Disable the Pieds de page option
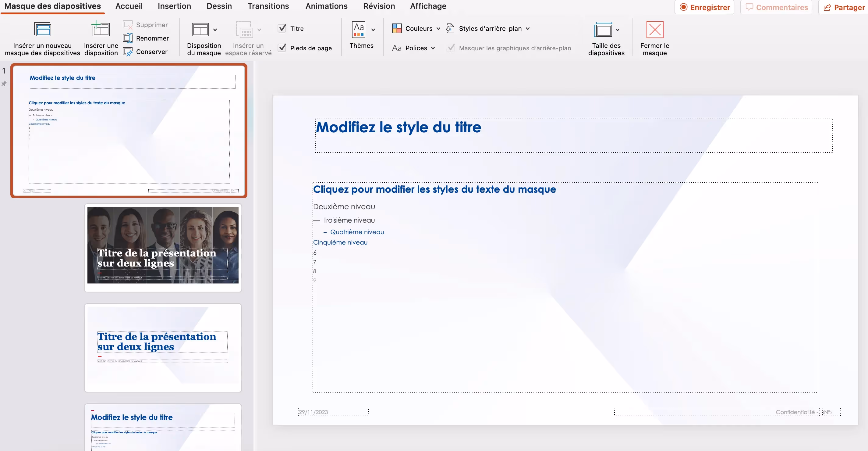Image resolution: width=868 pixels, height=451 pixels. tap(282, 48)
